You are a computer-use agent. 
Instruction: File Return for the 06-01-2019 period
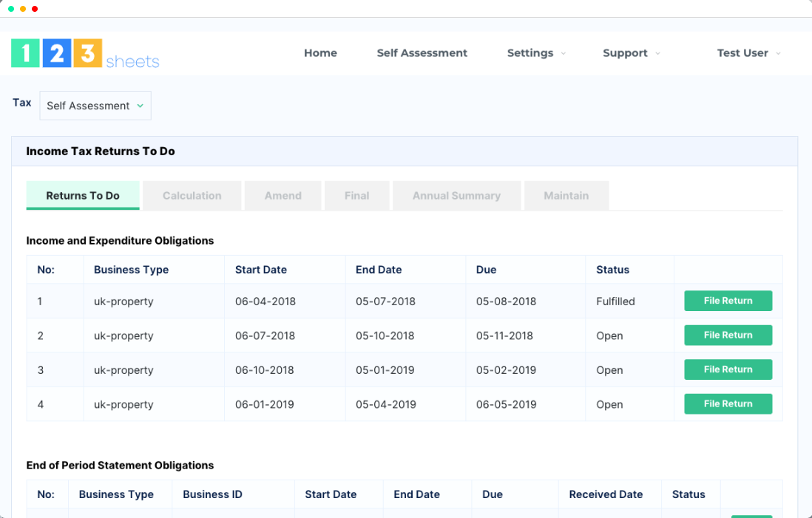point(728,403)
